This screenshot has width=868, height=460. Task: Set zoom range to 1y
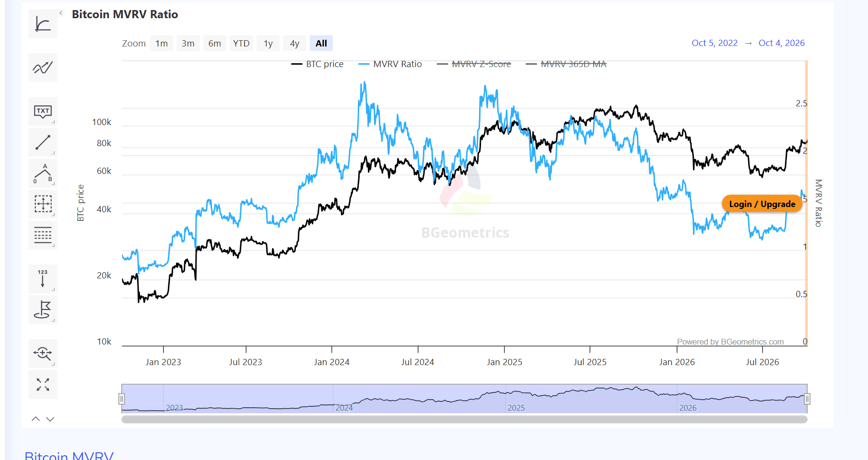coord(268,43)
